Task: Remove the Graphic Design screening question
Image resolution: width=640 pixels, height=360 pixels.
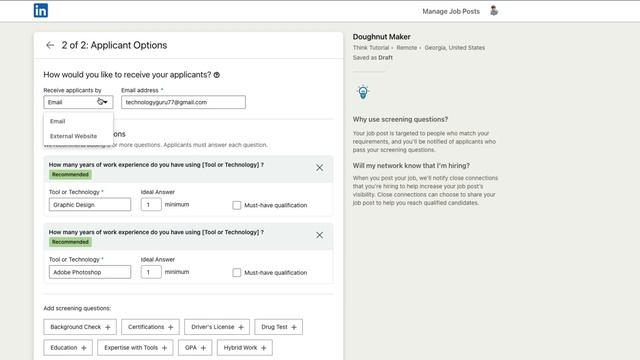Action: click(x=320, y=168)
